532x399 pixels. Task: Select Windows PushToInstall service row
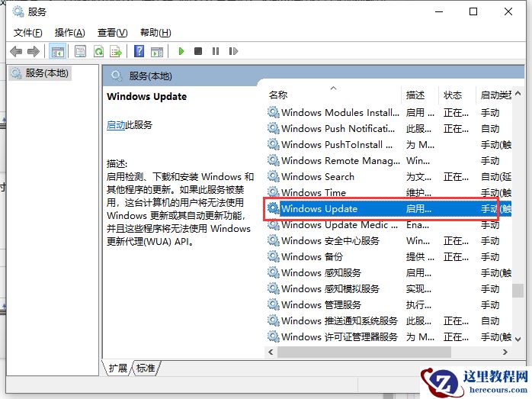[389, 144]
